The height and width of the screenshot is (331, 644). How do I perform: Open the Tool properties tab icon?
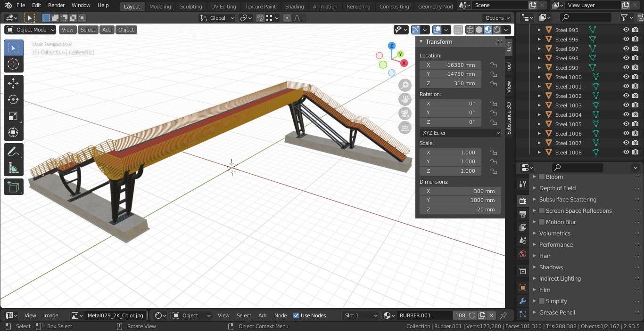pos(522,184)
